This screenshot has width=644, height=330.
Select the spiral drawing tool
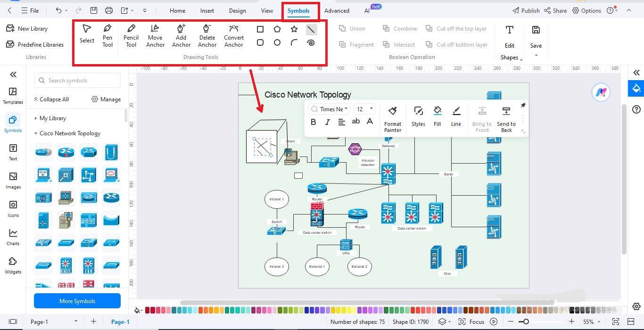pyautogui.click(x=311, y=42)
